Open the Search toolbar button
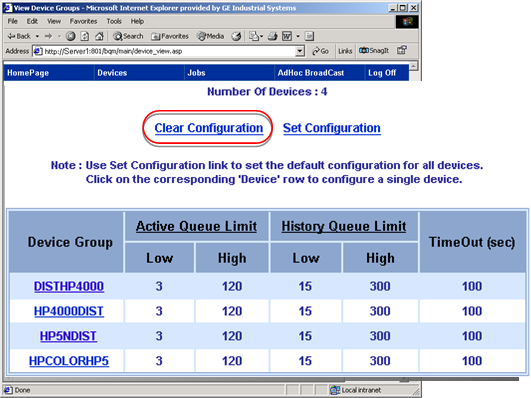The width and height of the screenshot is (531, 398). 128,36
